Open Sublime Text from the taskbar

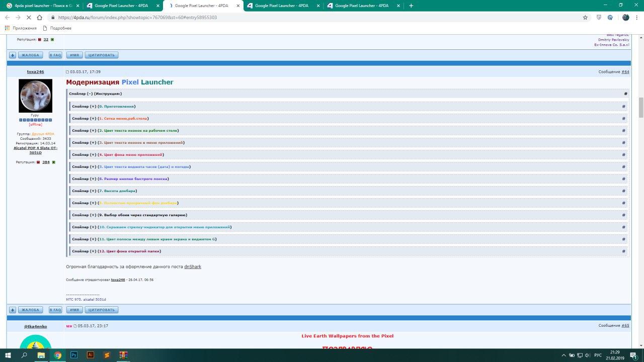click(107, 355)
